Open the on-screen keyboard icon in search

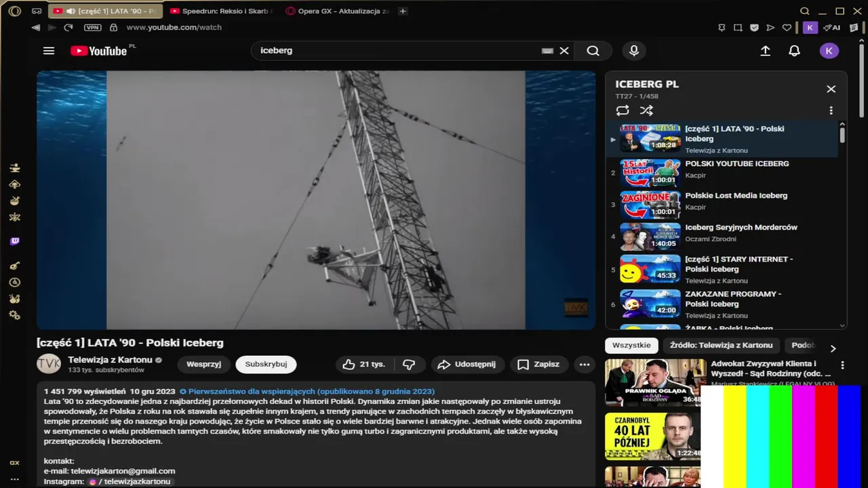[x=547, y=51]
